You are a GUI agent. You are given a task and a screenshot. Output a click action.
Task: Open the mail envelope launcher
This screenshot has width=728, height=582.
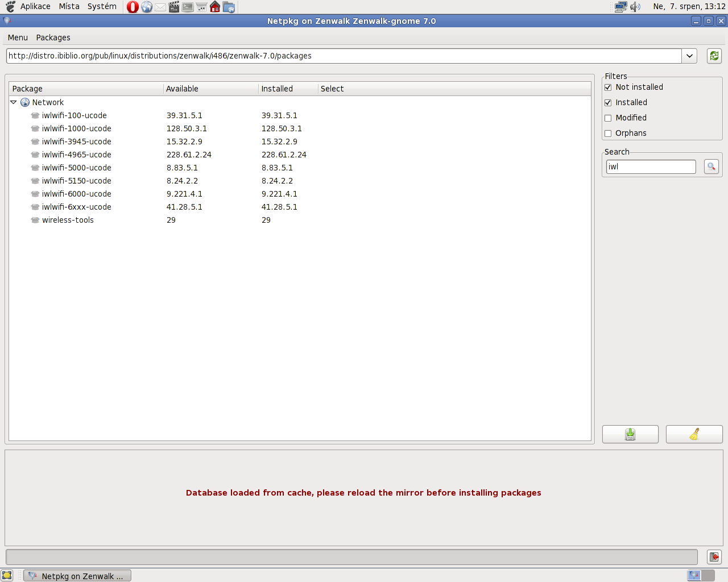(x=160, y=7)
